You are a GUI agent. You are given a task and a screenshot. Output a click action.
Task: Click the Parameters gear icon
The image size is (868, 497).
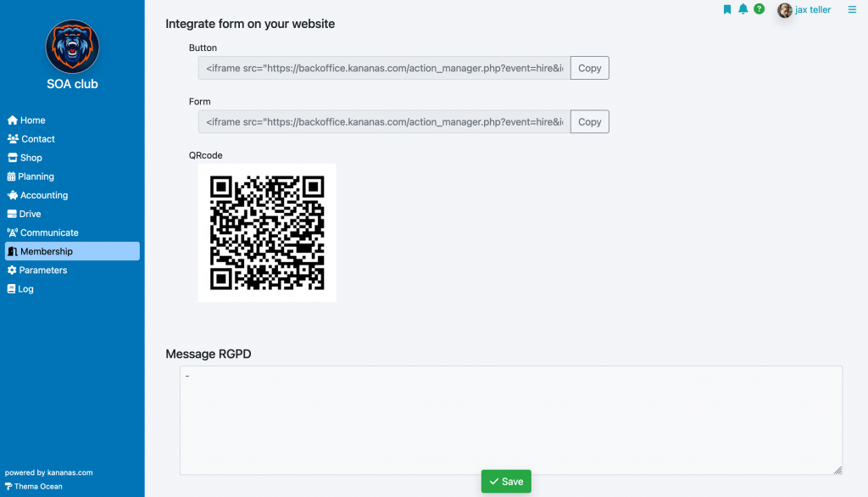(x=12, y=271)
